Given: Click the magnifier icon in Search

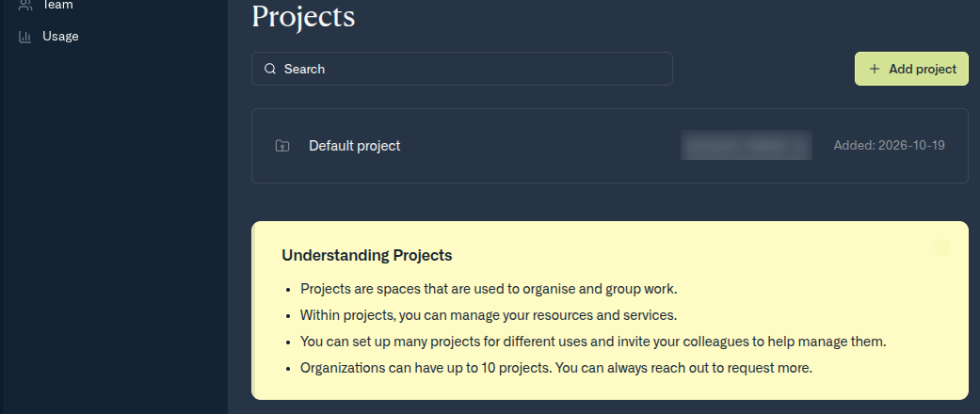Looking at the screenshot, I should tap(270, 69).
